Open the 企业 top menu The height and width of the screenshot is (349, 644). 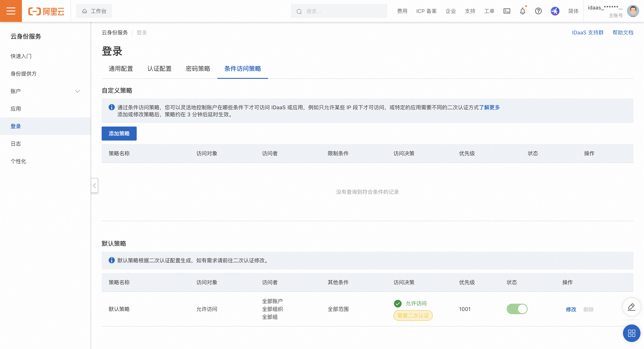tap(451, 11)
